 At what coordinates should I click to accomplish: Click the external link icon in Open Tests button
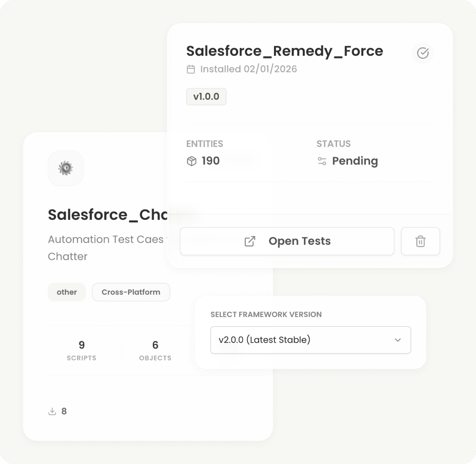coord(250,241)
